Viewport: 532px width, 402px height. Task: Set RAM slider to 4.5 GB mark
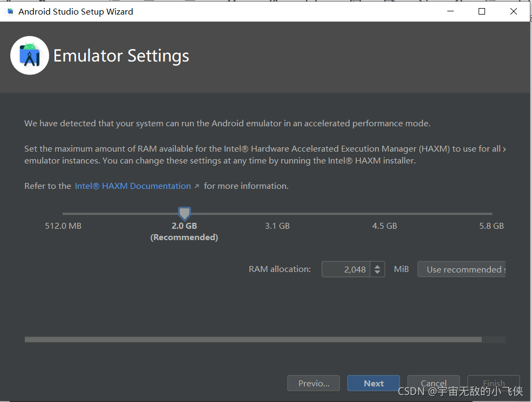384,214
